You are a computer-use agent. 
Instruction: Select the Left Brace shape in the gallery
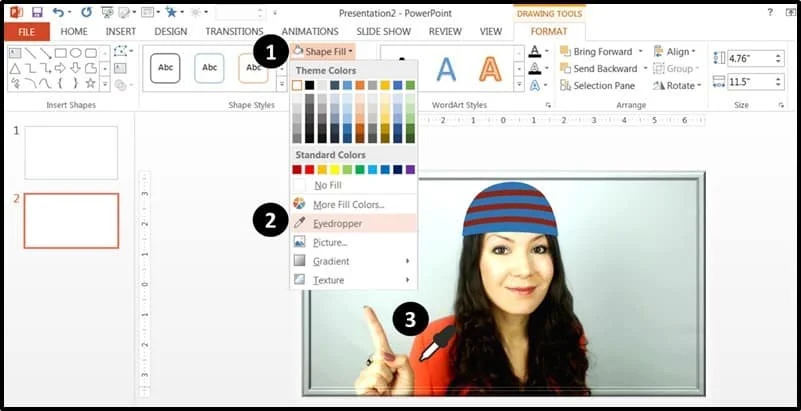61,83
